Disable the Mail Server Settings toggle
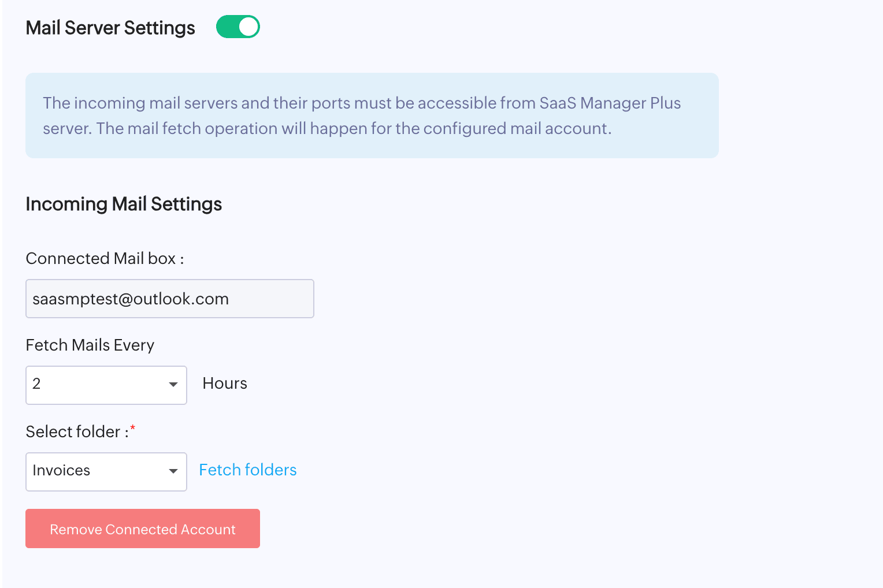Image resolution: width=883 pixels, height=588 pixels. tap(238, 27)
